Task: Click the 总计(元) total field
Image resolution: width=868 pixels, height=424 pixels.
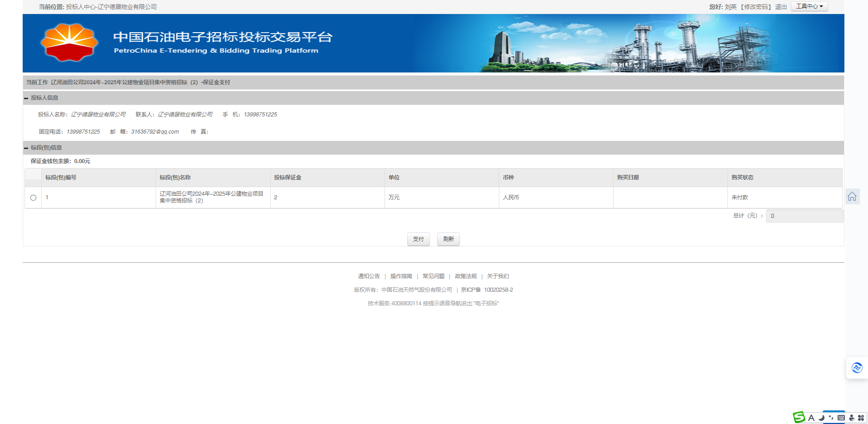Action: coord(805,216)
